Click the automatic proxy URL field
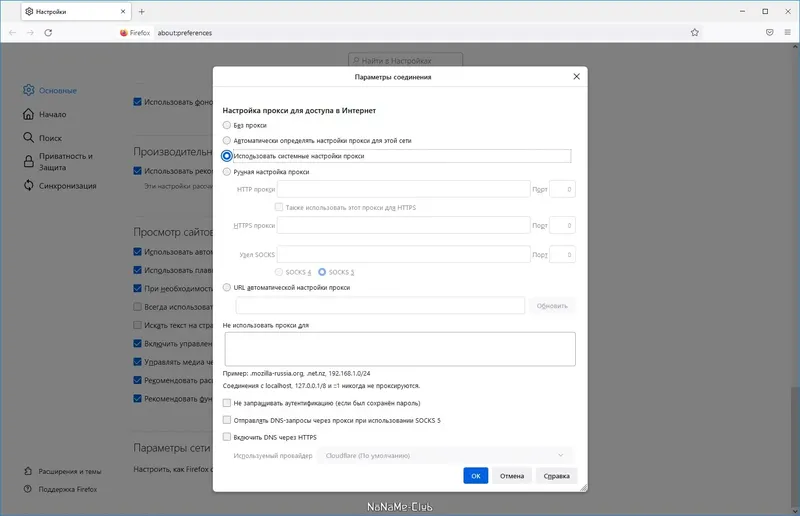The image size is (800, 516). coord(380,305)
